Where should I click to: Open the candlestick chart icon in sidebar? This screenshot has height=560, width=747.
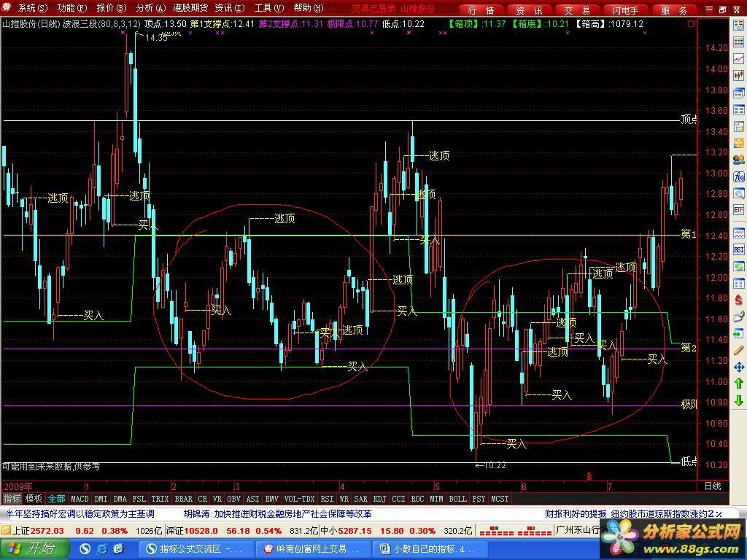pyautogui.click(x=738, y=75)
